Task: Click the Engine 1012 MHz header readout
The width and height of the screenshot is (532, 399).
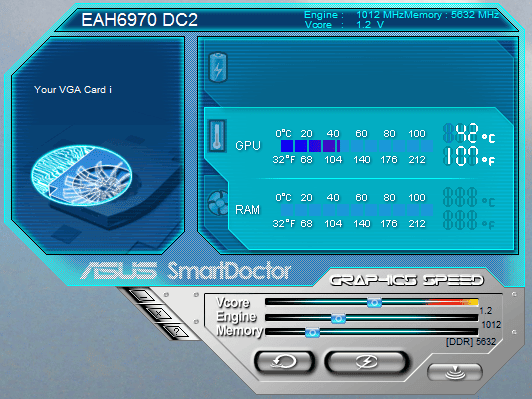Action: 354,15
